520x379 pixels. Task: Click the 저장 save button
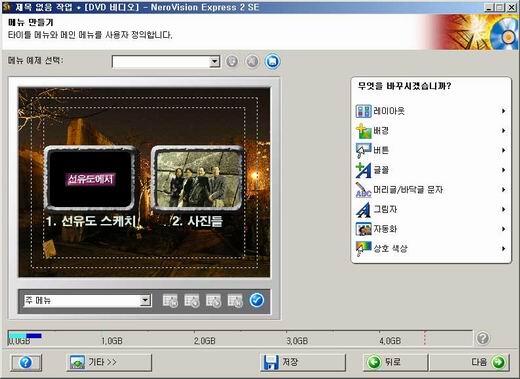pyautogui.click(x=303, y=362)
